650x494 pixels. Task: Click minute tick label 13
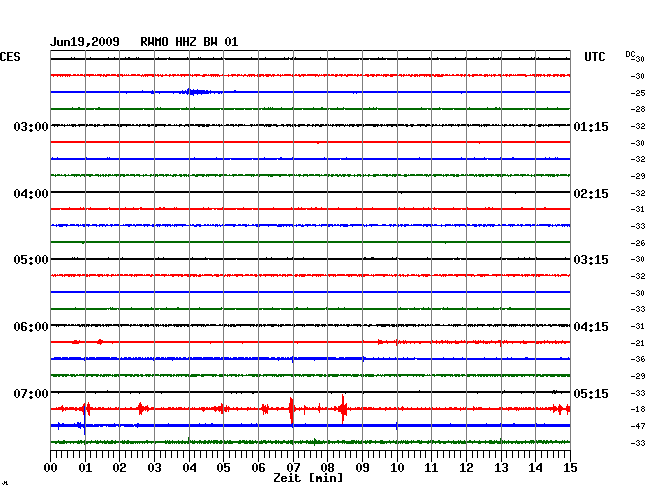(501, 467)
